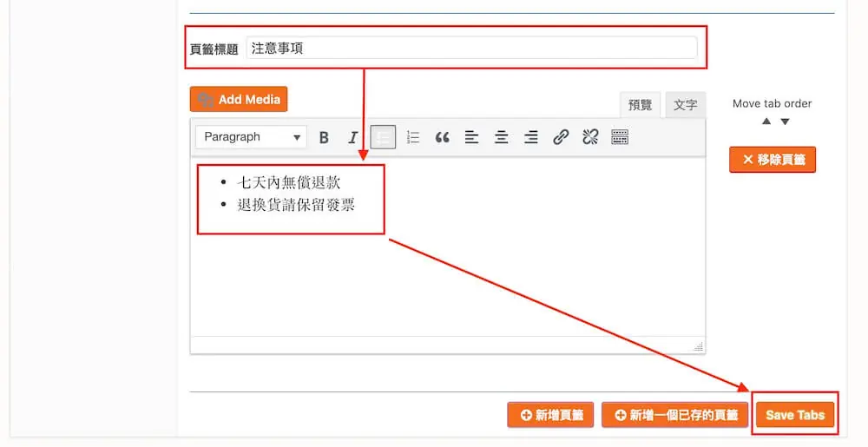Insert a blockquote
The width and height of the screenshot is (868, 447).
(443, 137)
